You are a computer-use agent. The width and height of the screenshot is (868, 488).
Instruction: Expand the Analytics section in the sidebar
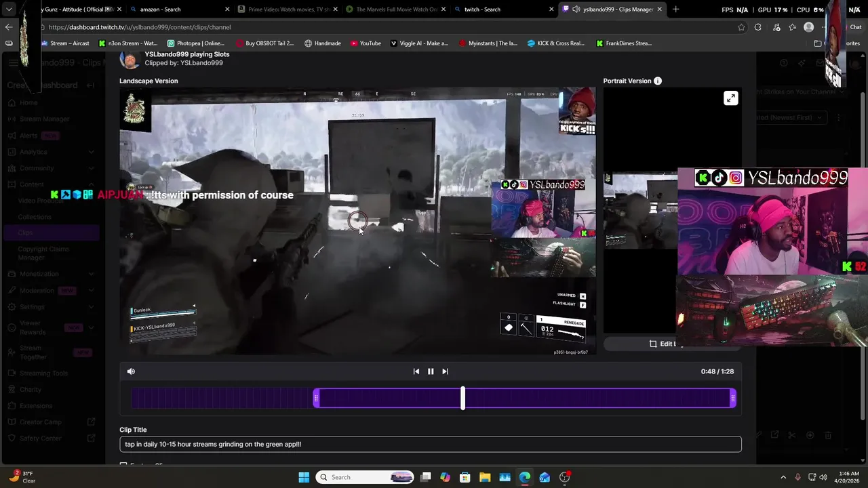pos(91,152)
